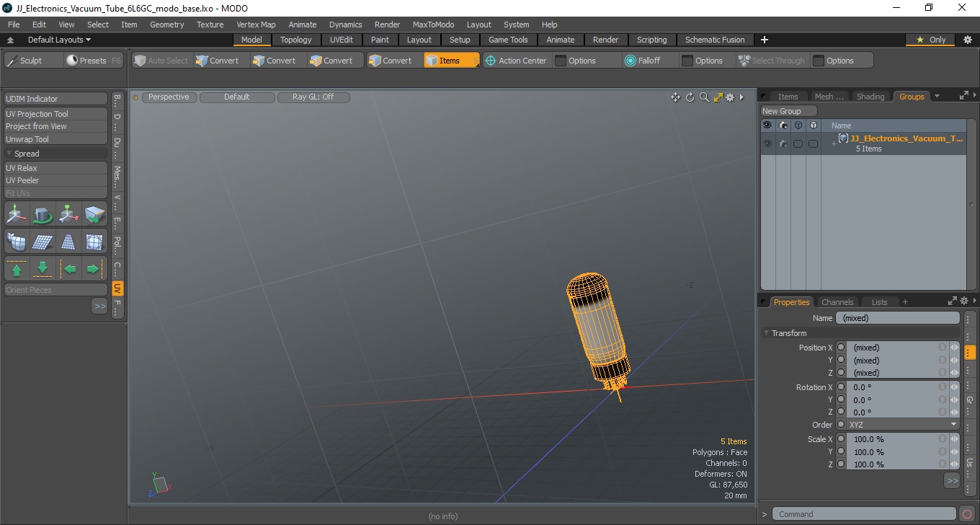Click the settings gear at top right

(967, 40)
